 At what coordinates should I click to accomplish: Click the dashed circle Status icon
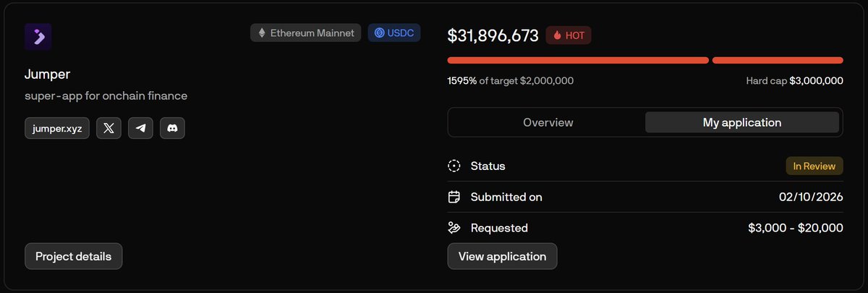click(454, 166)
